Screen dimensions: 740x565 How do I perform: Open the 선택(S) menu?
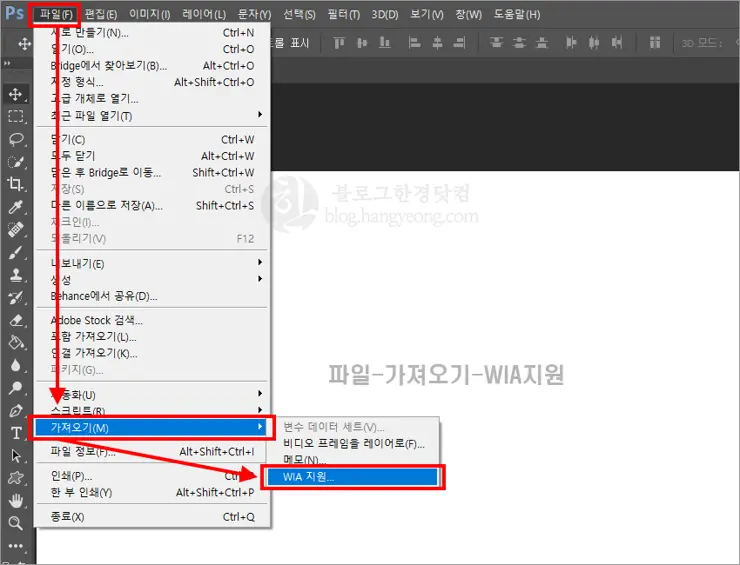pos(299,14)
